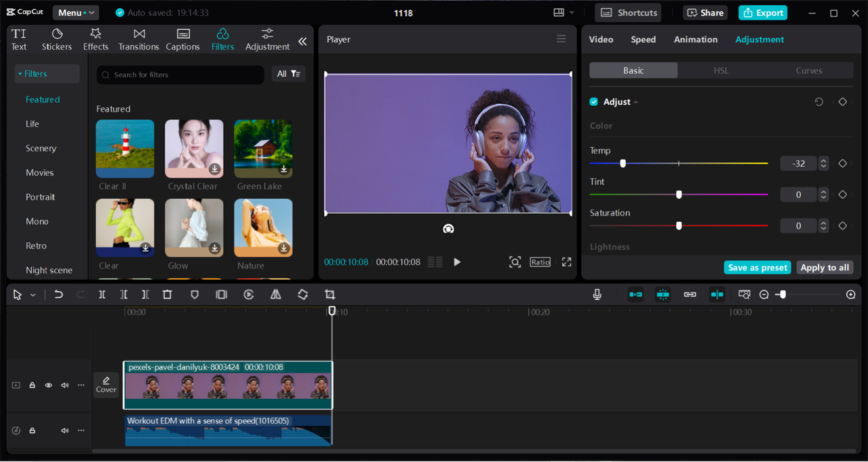Mute the audio track speaker
868x462 pixels.
64,431
